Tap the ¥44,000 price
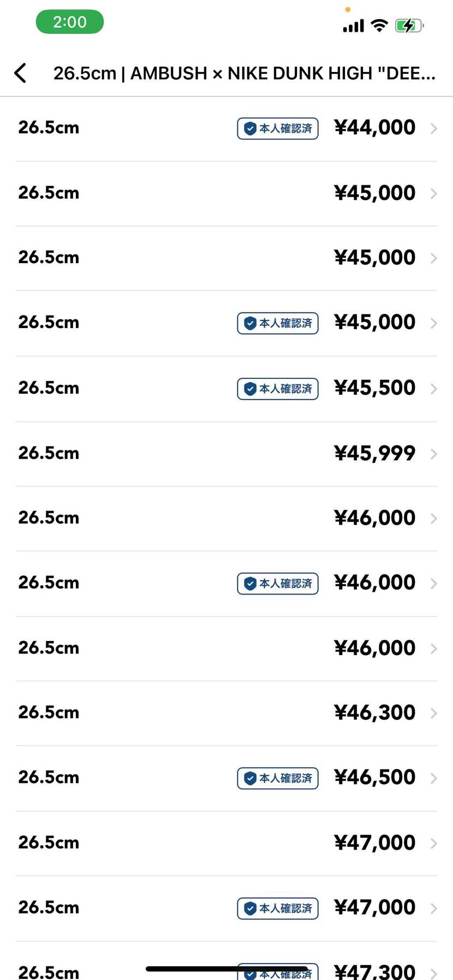 pos(374,128)
